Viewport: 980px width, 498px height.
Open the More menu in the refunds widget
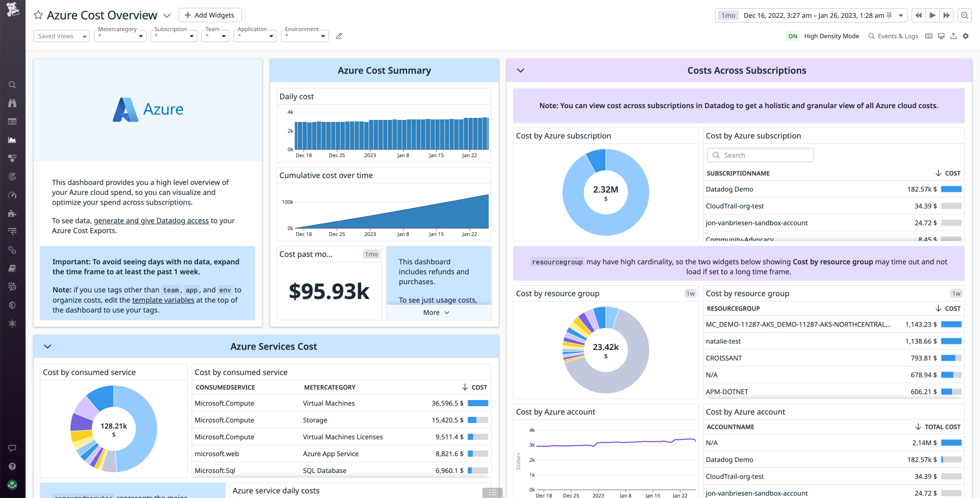click(435, 312)
